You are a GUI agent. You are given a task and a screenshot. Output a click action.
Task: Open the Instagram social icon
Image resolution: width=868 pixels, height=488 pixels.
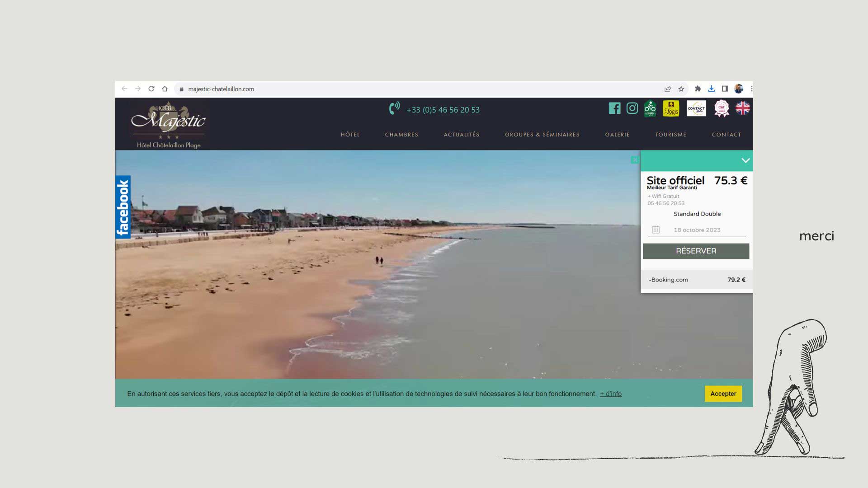(x=632, y=108)
